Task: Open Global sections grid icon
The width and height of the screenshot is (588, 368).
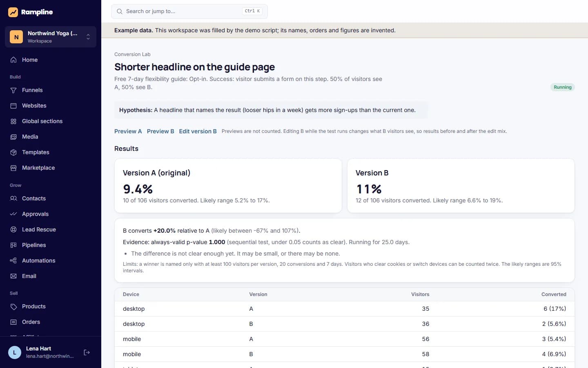Action: point(13,121)
